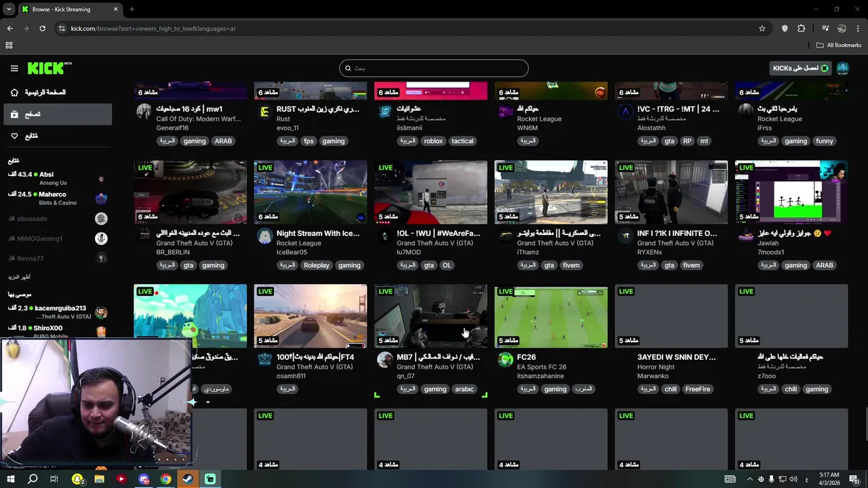Open a new browser tab

coord(132,9)
